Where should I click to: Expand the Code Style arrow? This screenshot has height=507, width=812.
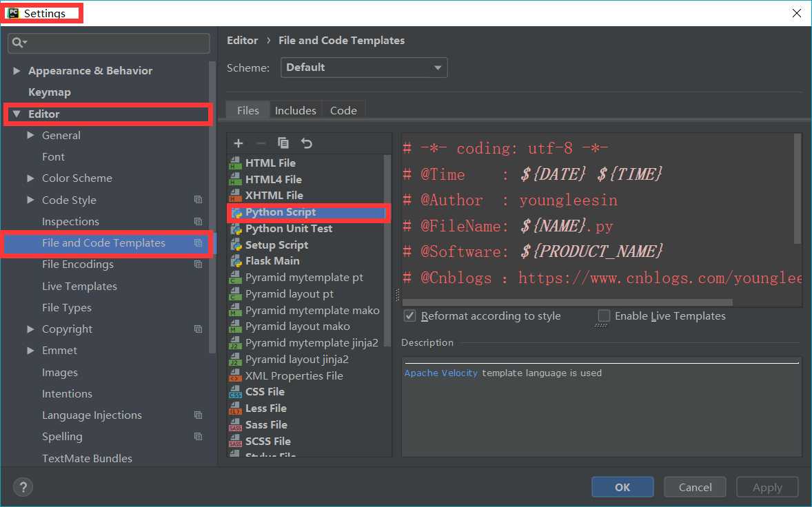tap(30, 200)
